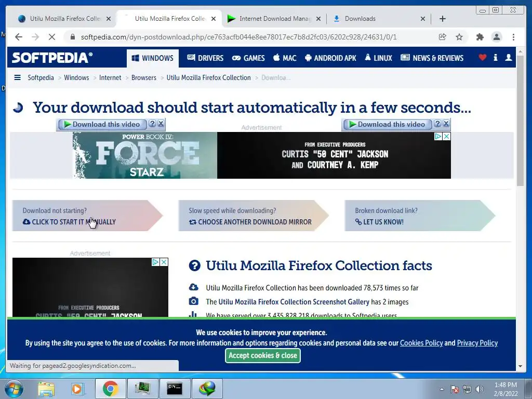Open News & Reviews section
Image resolution: width=532 pixels, height=399 pixels.
432,58
